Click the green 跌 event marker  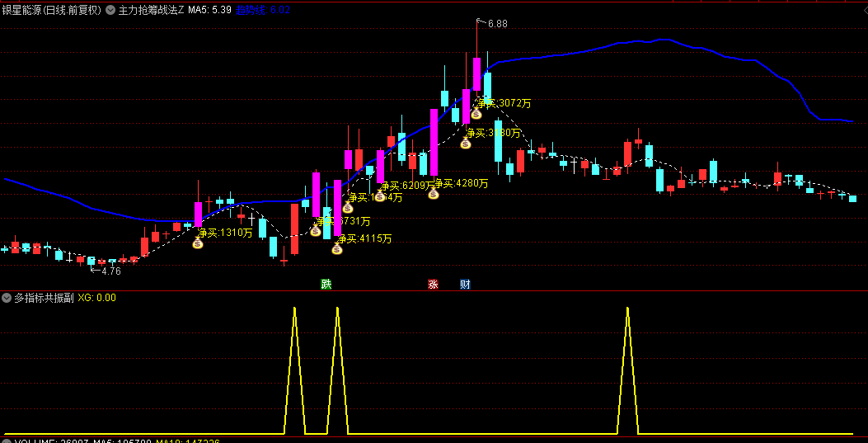click(326, 285)
